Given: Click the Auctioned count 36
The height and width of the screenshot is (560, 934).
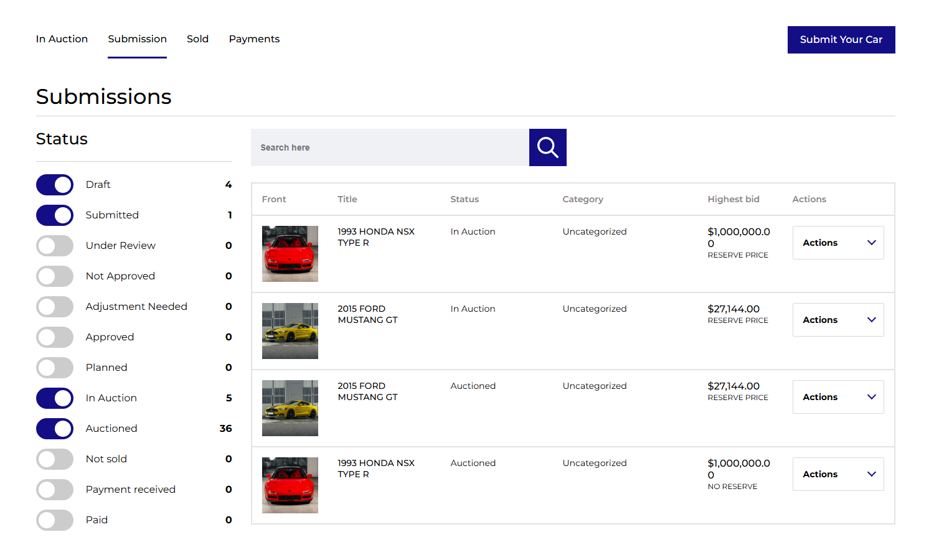Looking at the screenshot, I should (226, 429).
